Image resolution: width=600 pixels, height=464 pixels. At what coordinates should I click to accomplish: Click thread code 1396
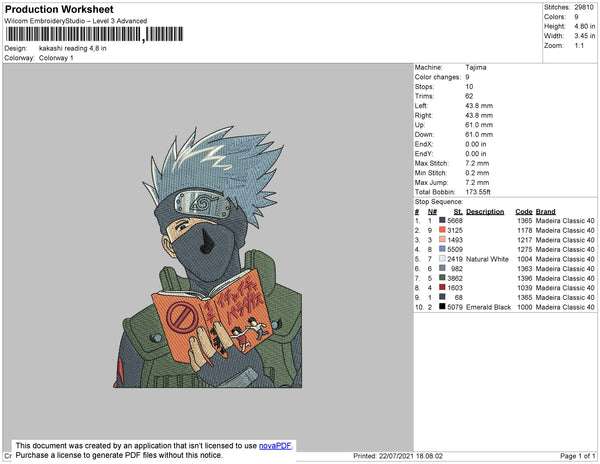coord(525,278)
